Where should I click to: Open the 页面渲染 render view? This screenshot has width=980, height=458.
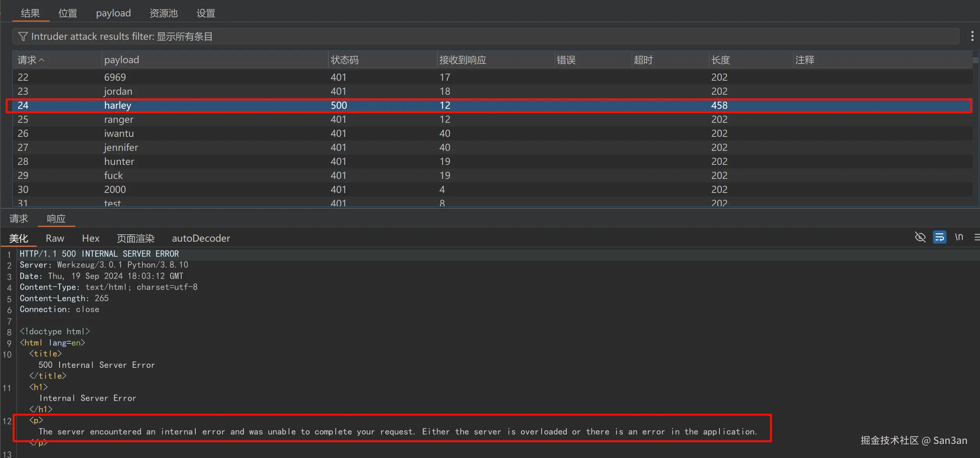point(135,238)
